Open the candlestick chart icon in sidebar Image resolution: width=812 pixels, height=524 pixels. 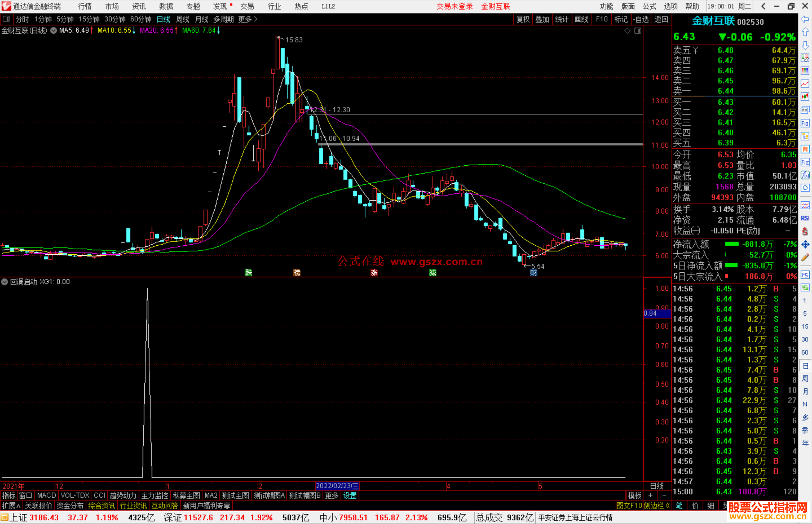(x=805, y=97)
